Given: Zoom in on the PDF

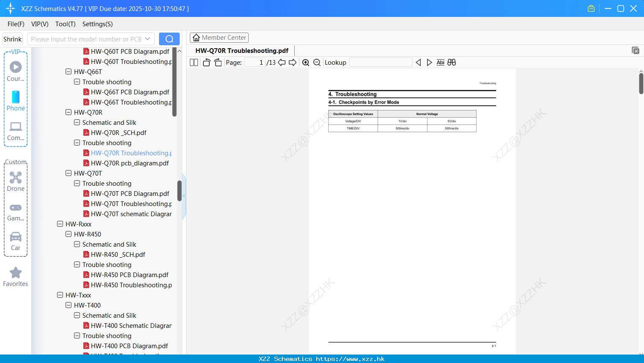Looking at the screenshot, I should coord(306,62).
